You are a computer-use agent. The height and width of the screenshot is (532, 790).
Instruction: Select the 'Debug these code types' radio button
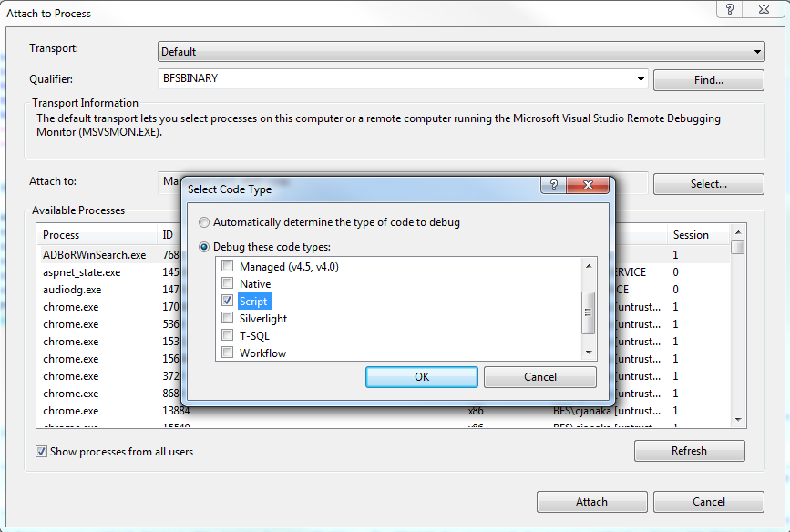[204, 245]
